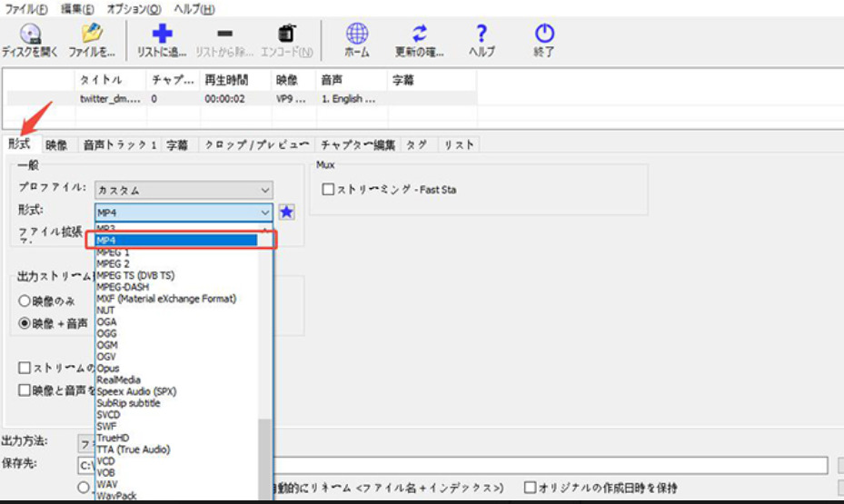Choose MPEG TS (DVB TS) format
Image resolution: width=844 pixels, height=504 pixels.
pos(176,275)
